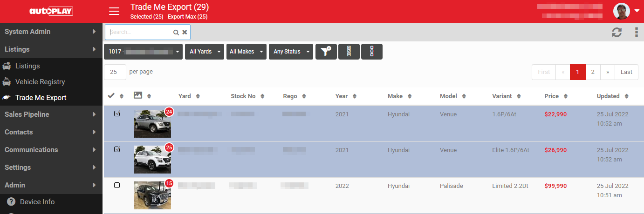Viewport: 644px width, 214px height.
Task: Collapse the Listings sidebar section
Action: click(51, 49)
